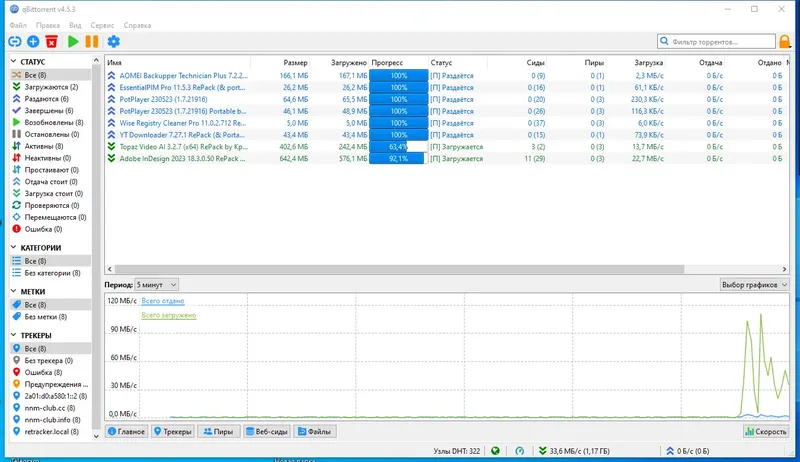Click the add torrent link toolbar icon
Image resolution: width=800 pixels, height=462 pixels.
pos(15,42)
